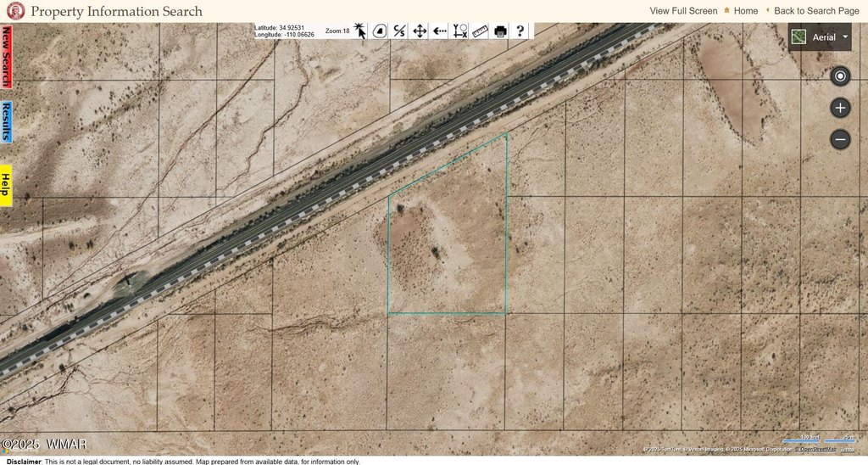Activate the C/S toolbar tool
Viewport: 868px width, 465px height.
399,31
